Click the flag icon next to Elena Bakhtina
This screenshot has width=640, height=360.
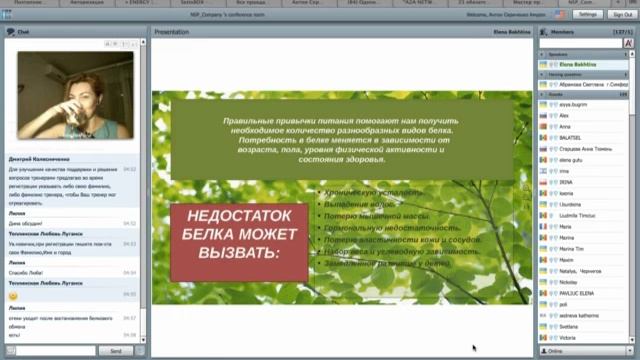pos(543,64)
